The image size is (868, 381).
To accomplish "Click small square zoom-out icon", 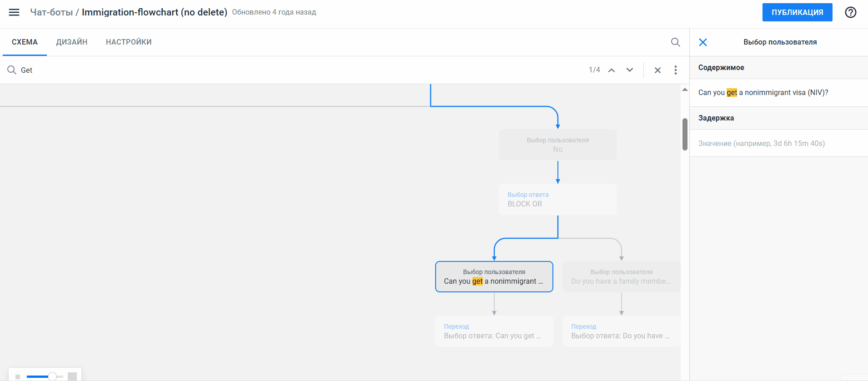I will coord(18,376).
